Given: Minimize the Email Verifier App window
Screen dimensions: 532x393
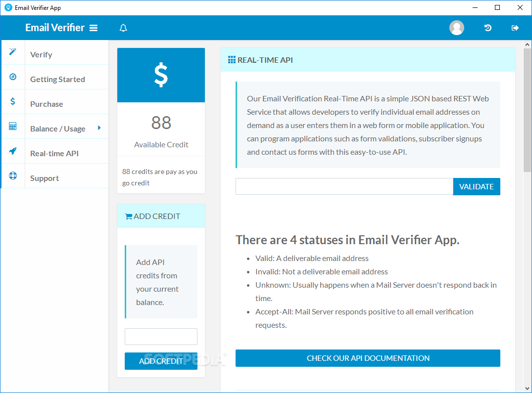Looking at the screenshot, I should click(x=475, y=7).
